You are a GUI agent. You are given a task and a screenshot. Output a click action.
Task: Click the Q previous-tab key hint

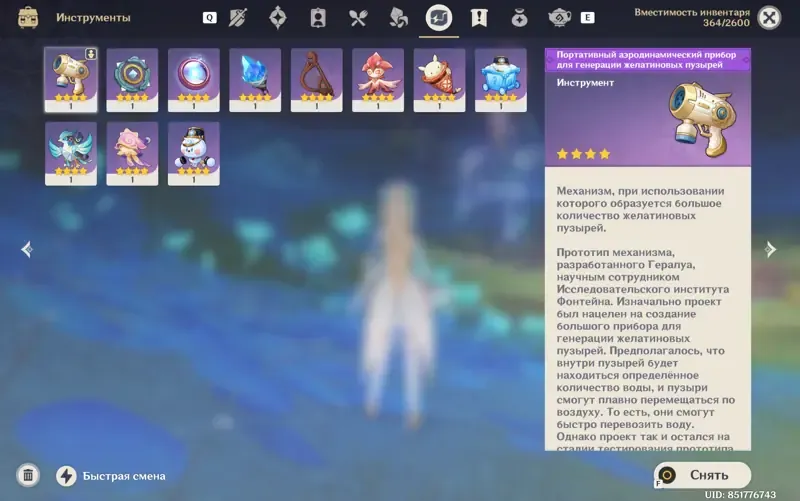coord(209,18)
